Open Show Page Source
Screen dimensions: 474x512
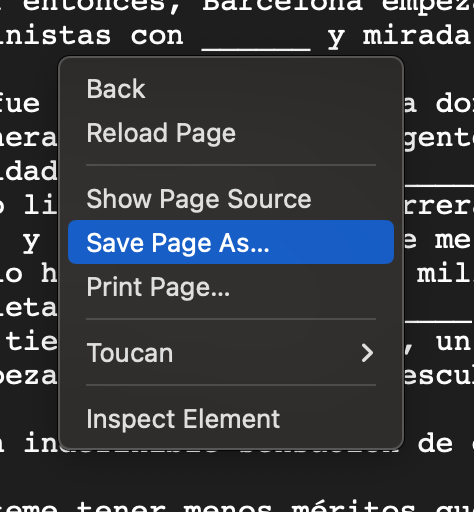[231, 199]
